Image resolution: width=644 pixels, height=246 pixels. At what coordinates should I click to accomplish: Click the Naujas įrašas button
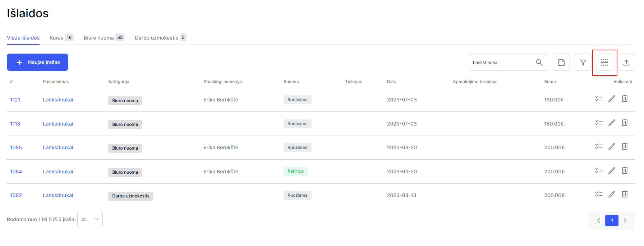37,62
